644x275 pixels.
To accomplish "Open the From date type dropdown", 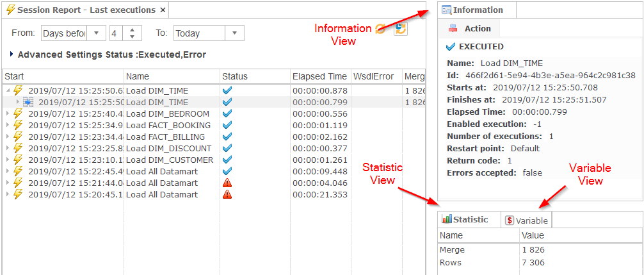I will [x=97, y=33].
